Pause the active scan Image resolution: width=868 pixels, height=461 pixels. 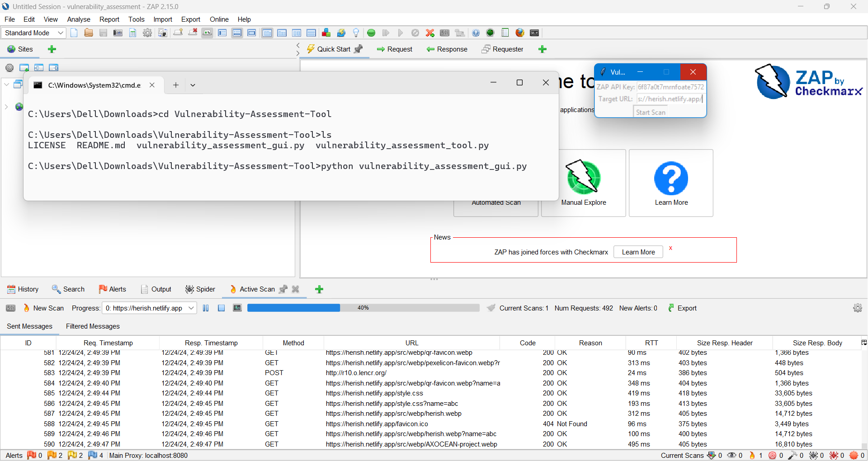206,308
